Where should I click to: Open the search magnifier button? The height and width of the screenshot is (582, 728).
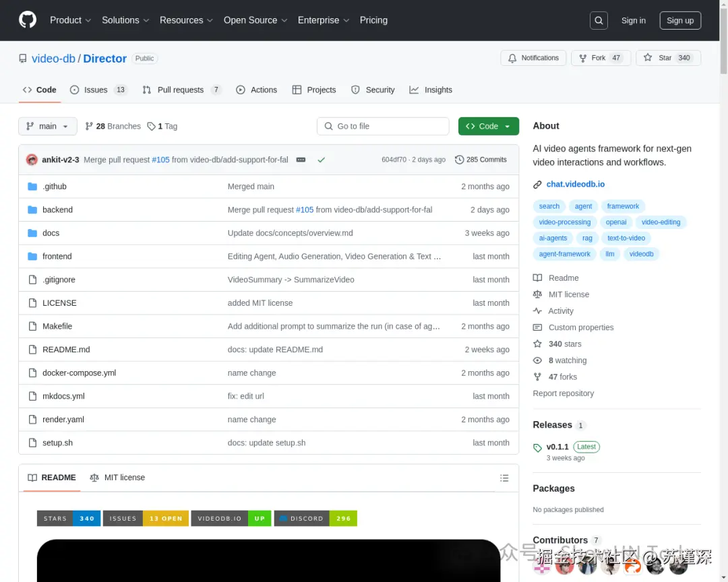pyautogui.click(x=599, y=20)
